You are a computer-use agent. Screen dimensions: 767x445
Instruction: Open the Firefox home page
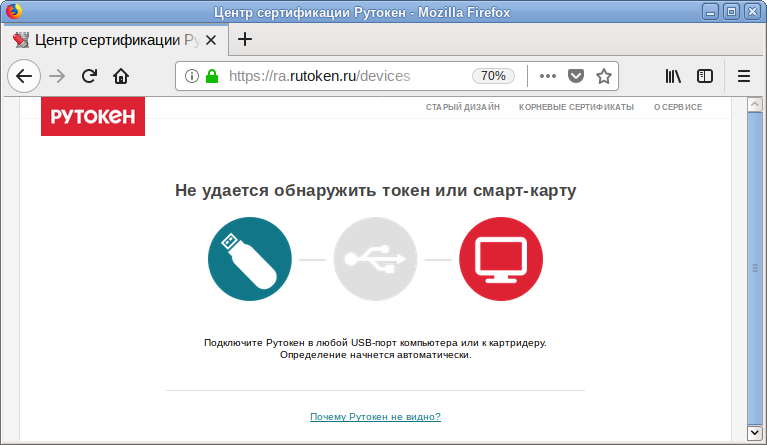[x=121, y=76]
